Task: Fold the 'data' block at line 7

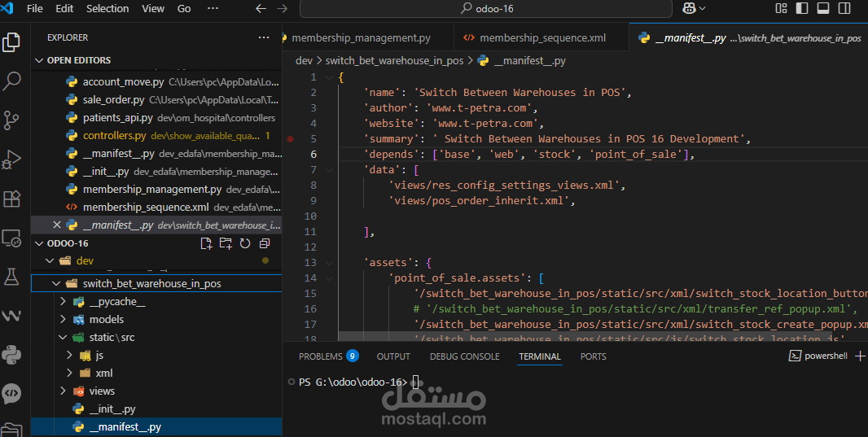Action: point(328,170)
